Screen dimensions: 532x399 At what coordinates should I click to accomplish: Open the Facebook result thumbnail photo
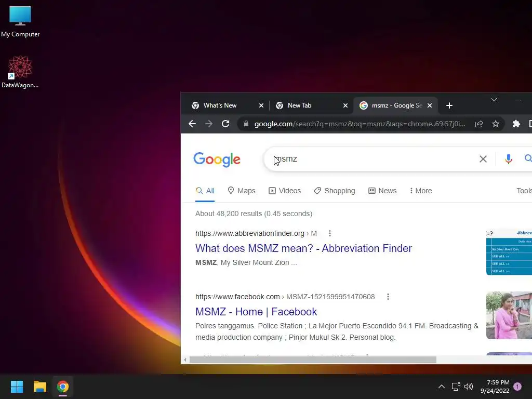(509, 315)
